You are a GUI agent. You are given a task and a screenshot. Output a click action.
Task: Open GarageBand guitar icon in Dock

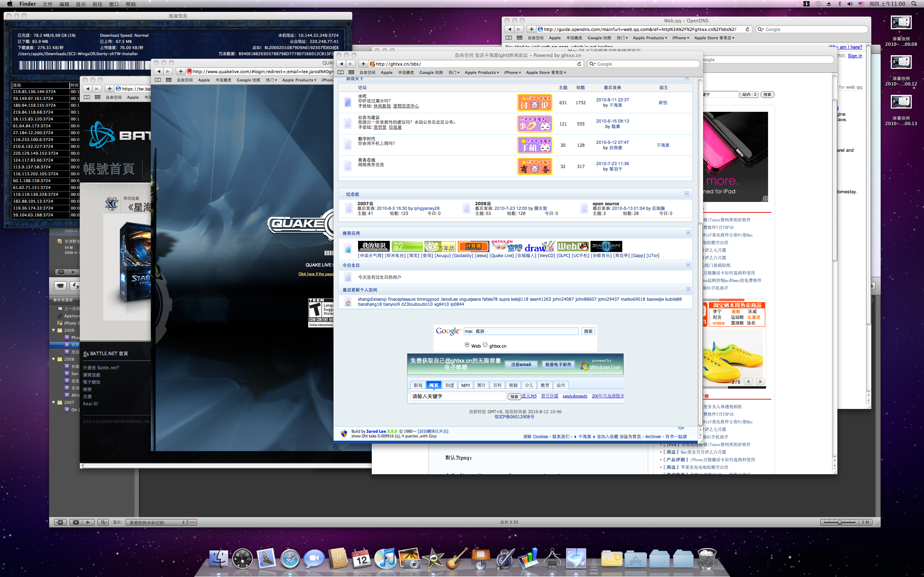coord(457,559)
